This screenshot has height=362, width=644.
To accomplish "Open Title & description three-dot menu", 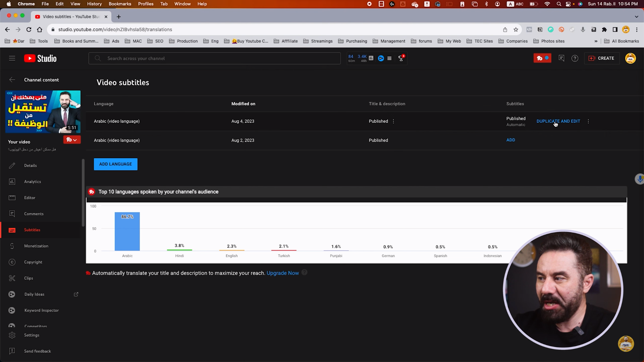I will pos(393,121).
